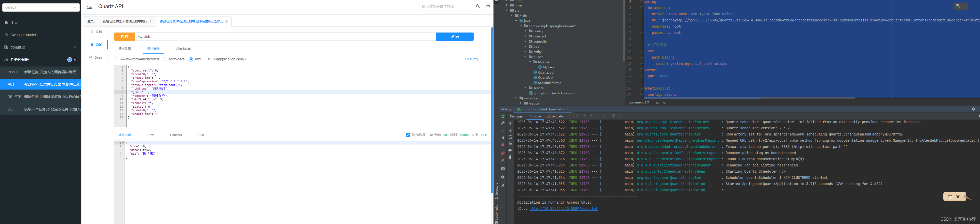
Task: Select the POST 新增任务 API entry
Action: tap(40, 72)
